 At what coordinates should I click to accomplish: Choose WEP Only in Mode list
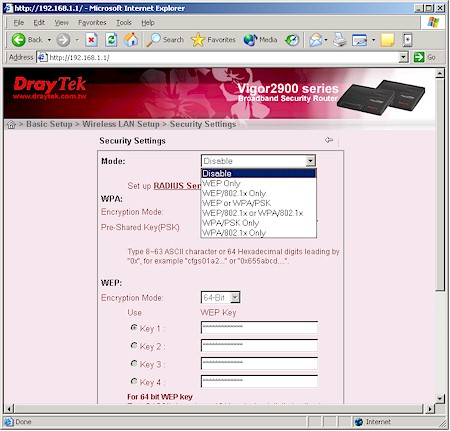(258, 183)
